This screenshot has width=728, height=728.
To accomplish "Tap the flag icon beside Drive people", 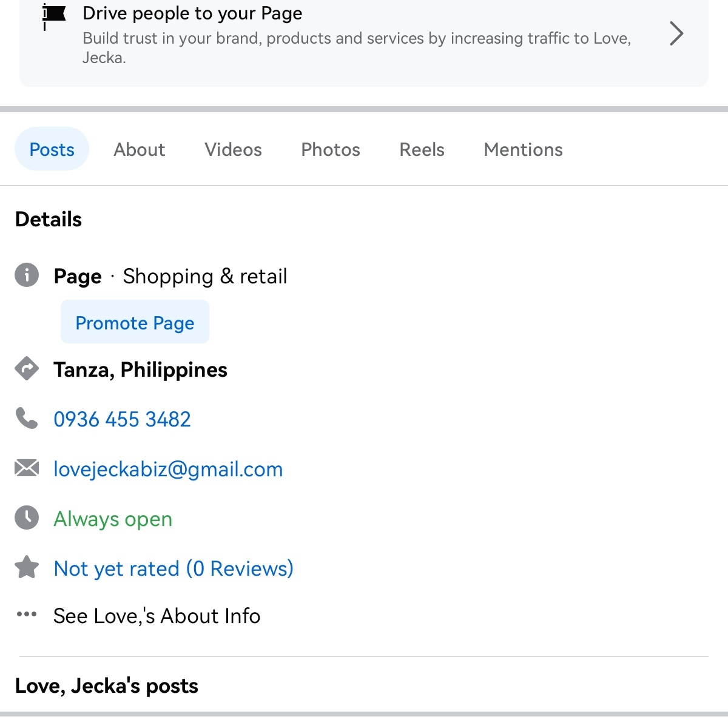I will coord(54,15).
